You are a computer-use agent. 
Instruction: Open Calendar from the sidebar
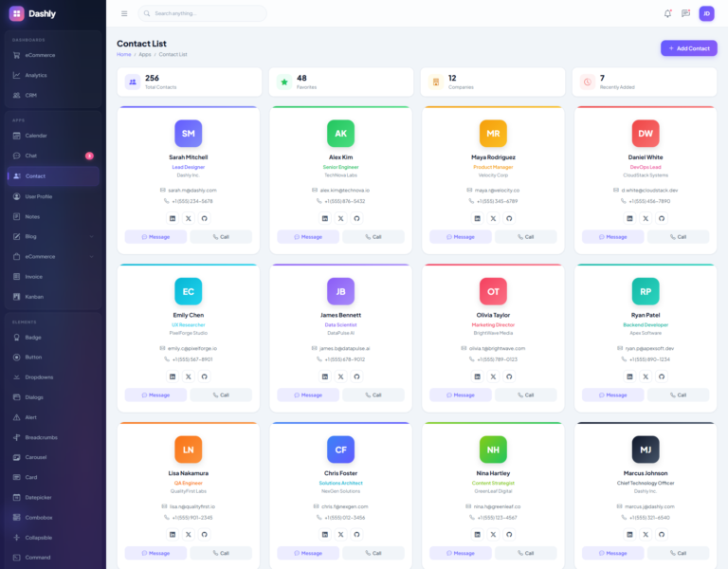click(x=36, y=136)
